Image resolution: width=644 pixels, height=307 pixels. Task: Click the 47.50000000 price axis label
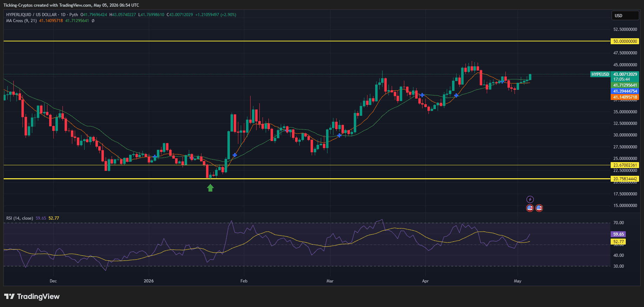coord(625,53)
